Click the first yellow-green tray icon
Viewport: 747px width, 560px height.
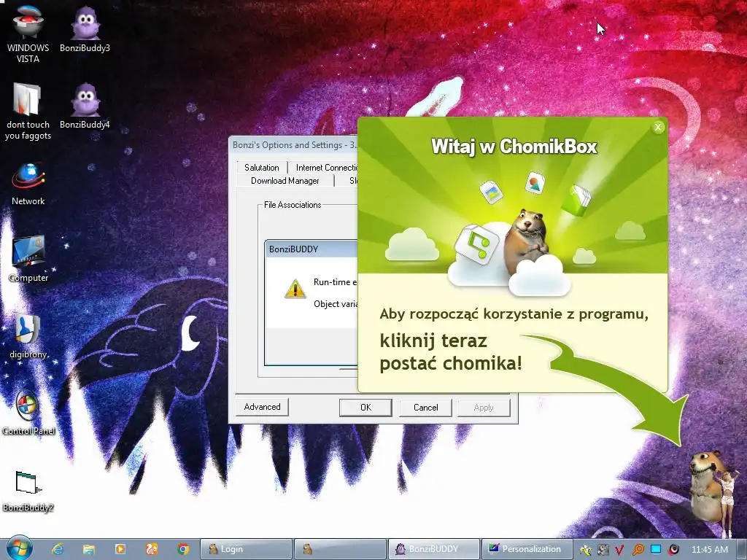[586, 550]
